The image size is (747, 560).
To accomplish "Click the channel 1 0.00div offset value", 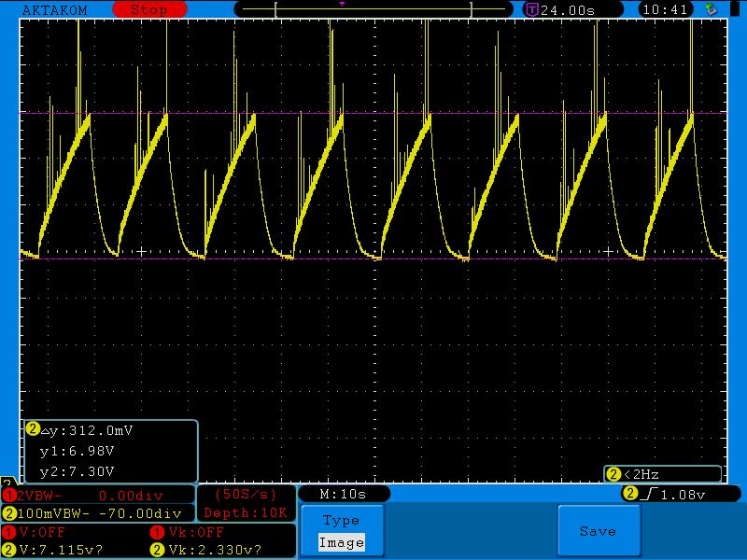I will pos(131,497).
